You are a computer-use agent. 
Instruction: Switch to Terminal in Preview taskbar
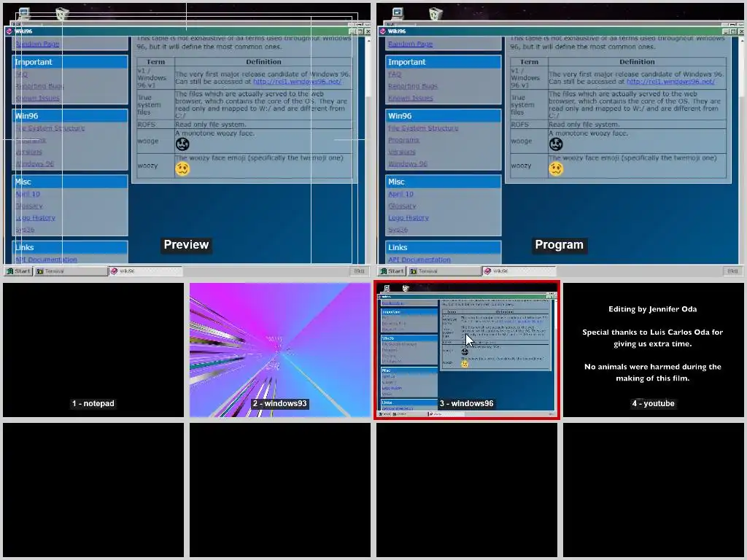[71, 271]
